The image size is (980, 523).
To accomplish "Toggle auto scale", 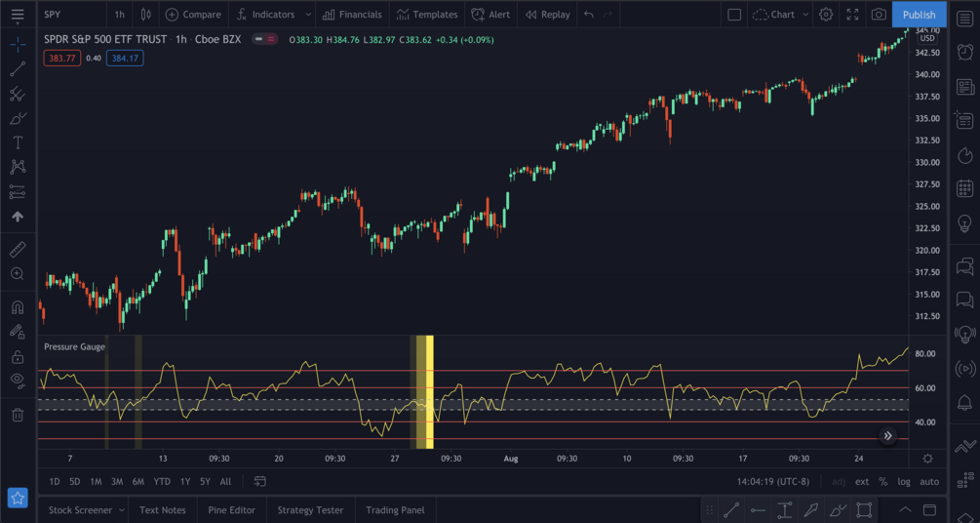I will pos(928,482).
